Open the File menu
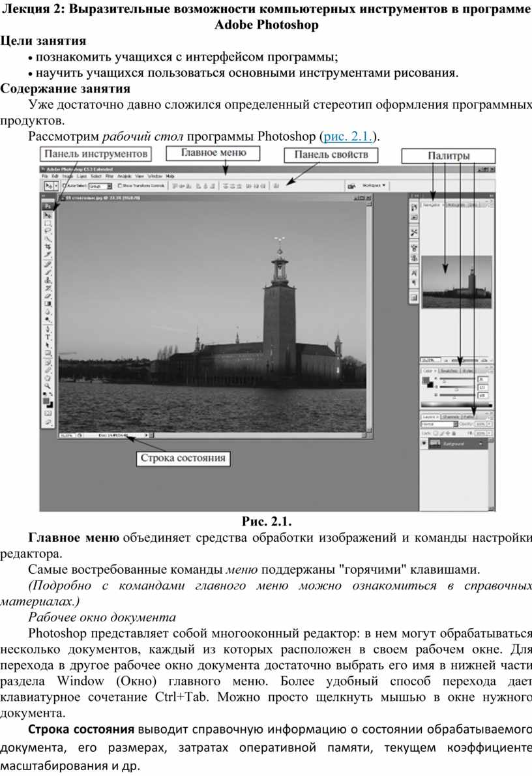This screenshot has height=776, width=532. click(x=45, y=175)
